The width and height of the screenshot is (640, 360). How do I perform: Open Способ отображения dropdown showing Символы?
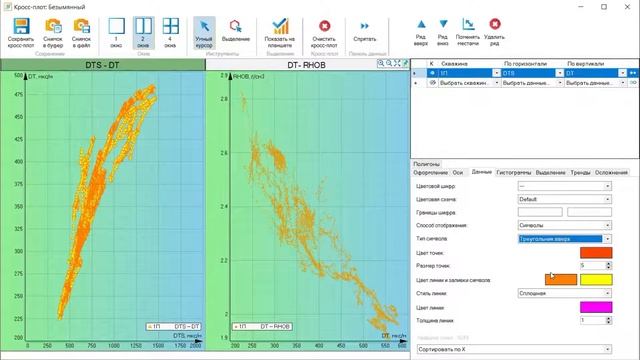point(564,225)
